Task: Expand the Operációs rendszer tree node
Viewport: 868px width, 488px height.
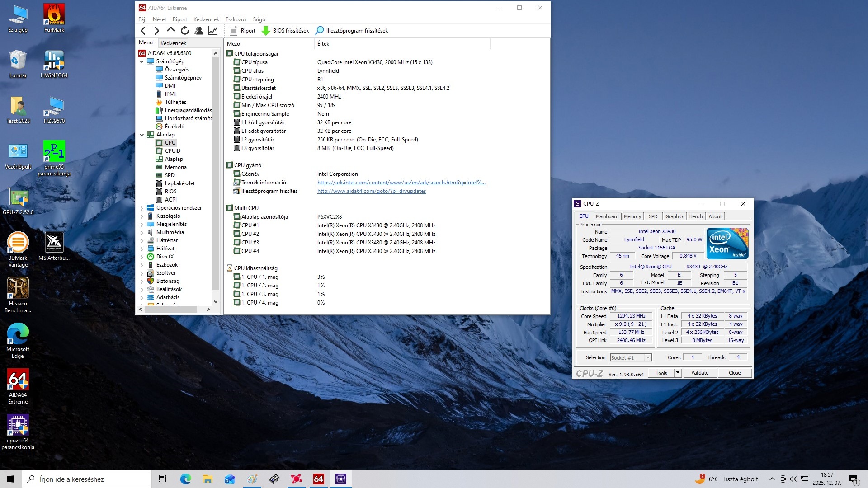Action: tap(142, 208)
